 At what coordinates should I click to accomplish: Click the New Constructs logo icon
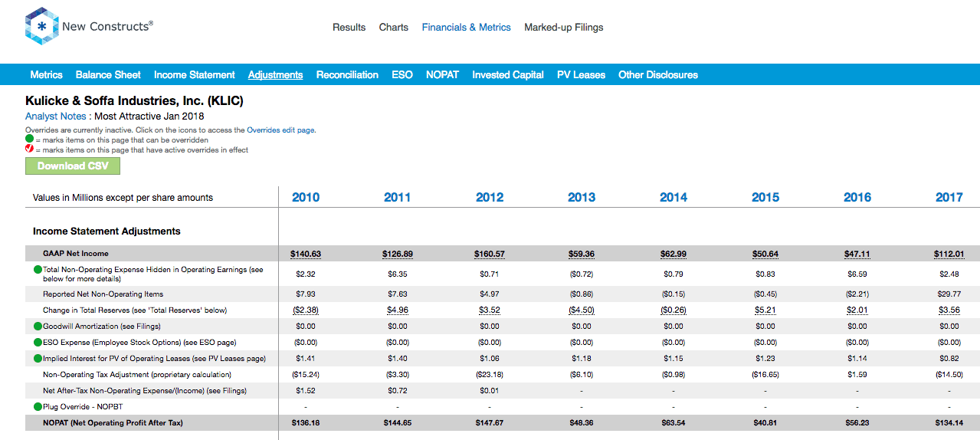41,27
